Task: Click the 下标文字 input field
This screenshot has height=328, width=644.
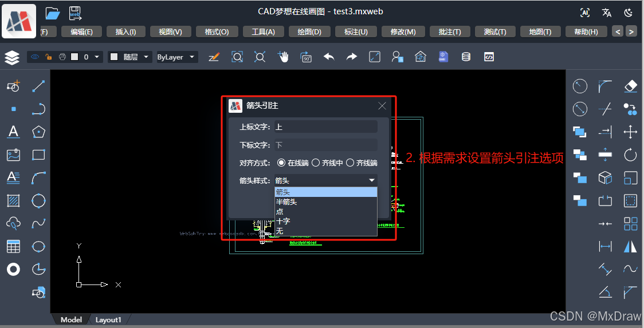Action: [x=325, y=145]
